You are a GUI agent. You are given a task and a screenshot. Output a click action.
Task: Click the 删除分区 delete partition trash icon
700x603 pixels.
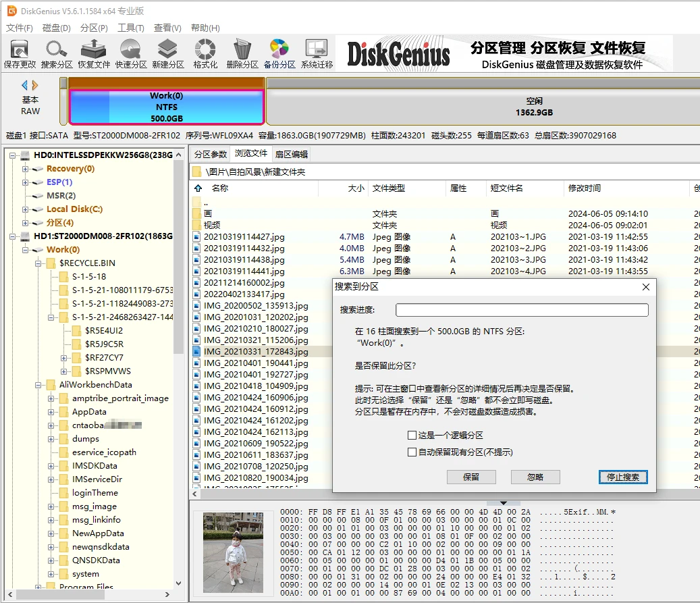242,54
